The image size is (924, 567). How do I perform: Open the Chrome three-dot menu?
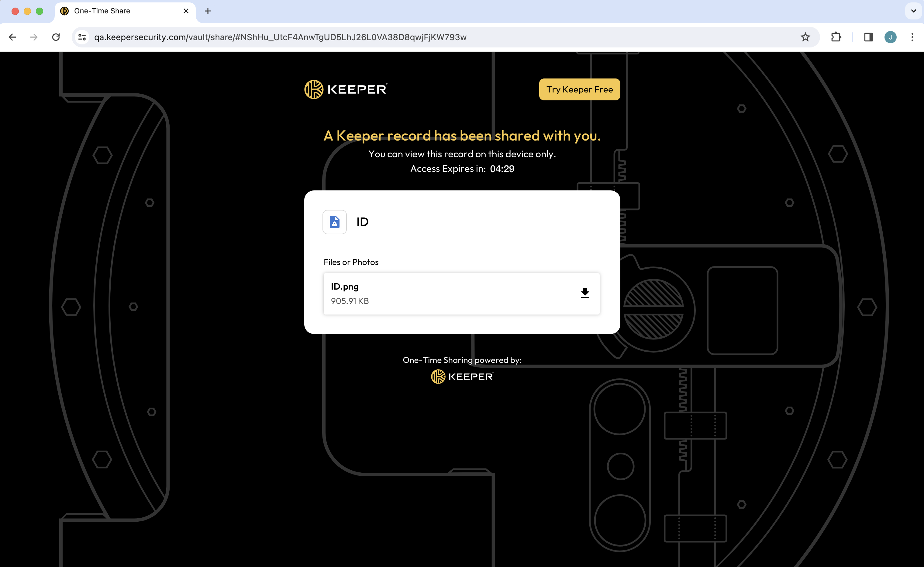pyautogui.click(x=912, y=37)
